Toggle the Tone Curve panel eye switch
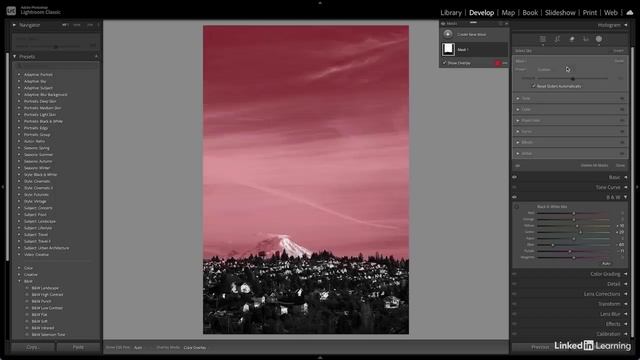 (x=514, y=187)
